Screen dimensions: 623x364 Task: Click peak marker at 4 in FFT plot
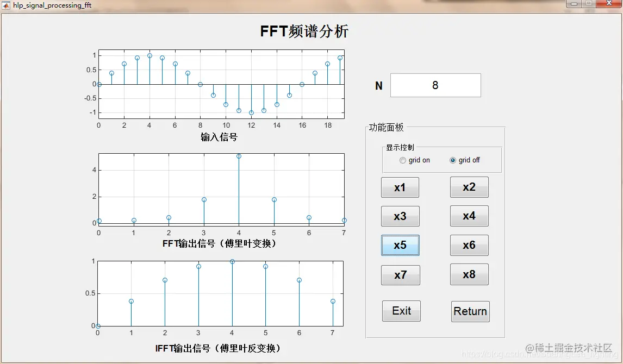pos(239,156)
